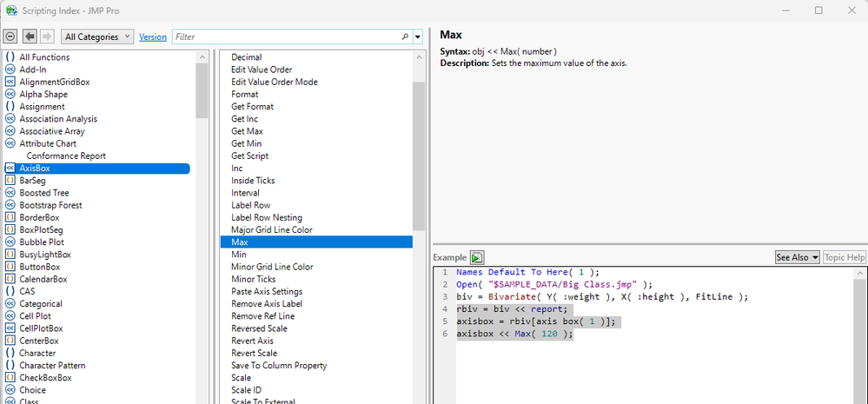Viewport: 868px width, 404px height.
Task: Click the CalendarBox item icon
Action: coord(10,279)
